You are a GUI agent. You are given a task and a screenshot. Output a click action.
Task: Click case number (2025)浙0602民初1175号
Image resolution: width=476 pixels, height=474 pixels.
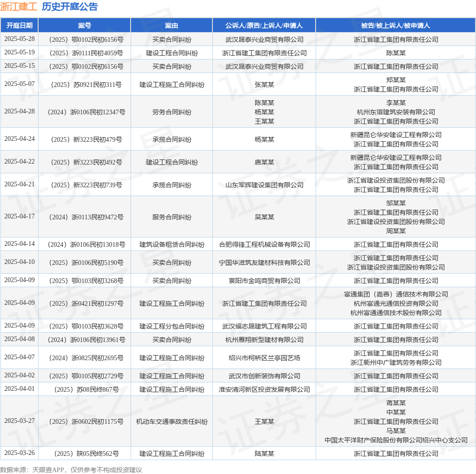coord(86,422)
